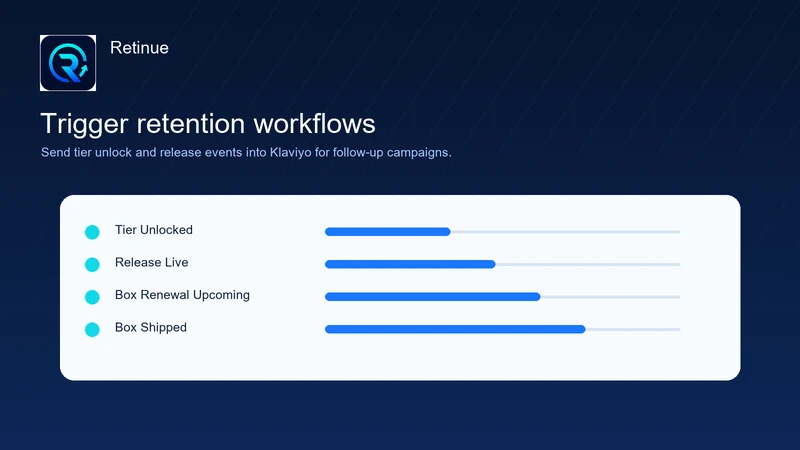
Task: Click the cyan dot beside Tier Unlocked
Action: tap(92, 232)
